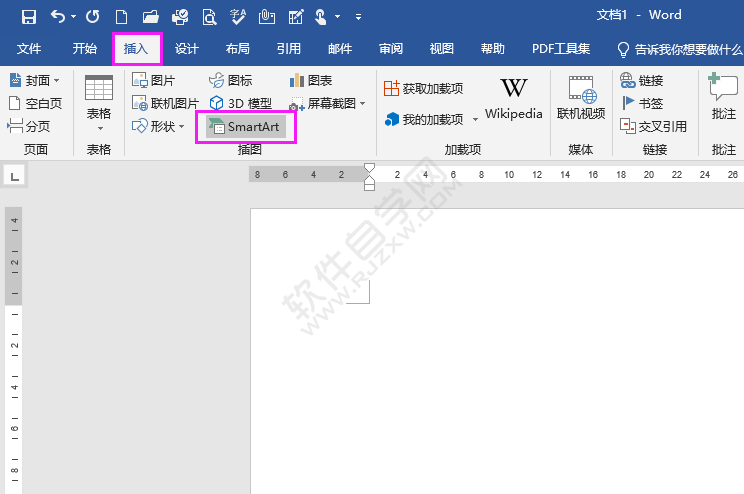
Task: Select the 插入 (Insert) tab
Action: click(x=136, y=49)
